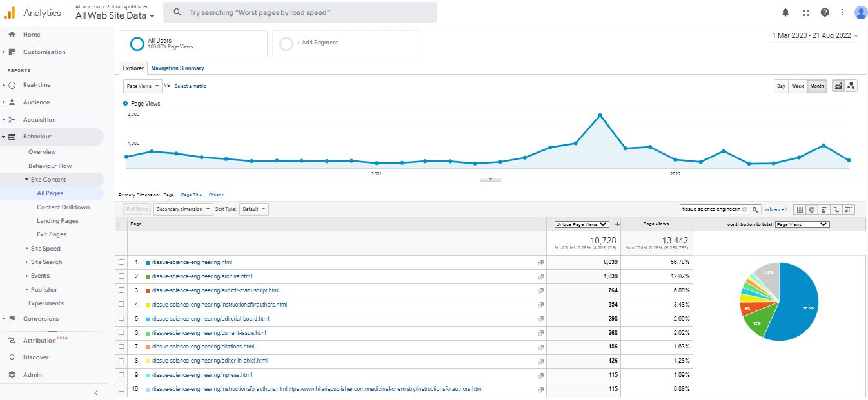The image size is (868, 400).
Task: Check the submit-manuscript.html row checkbox
Action: [x=122, y=290]
